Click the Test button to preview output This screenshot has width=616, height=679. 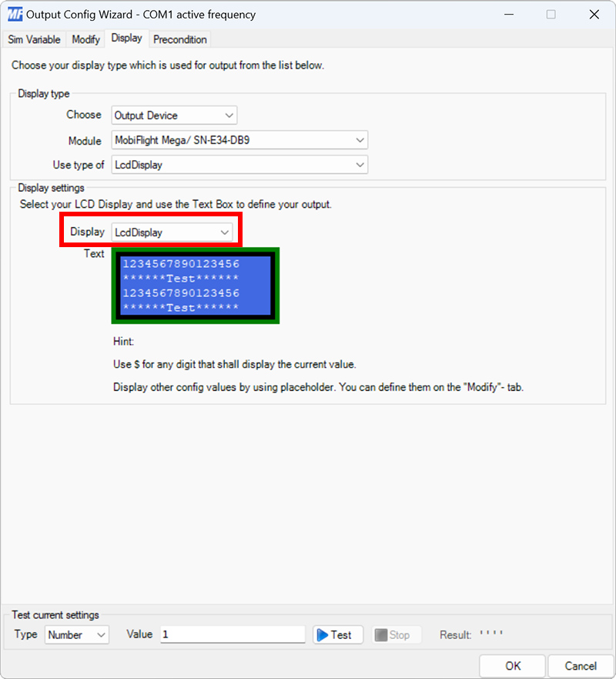336,634
